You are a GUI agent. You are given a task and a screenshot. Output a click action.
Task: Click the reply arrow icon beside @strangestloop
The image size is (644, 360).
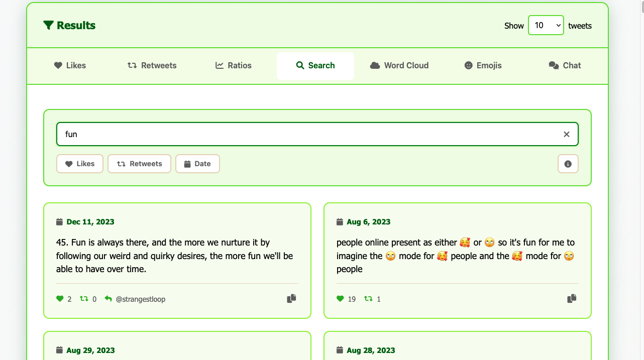click(108, 299)
